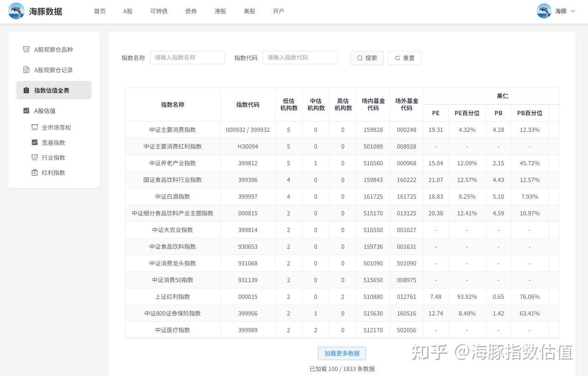Click the A股估值 chart icon
The width and height of the screenshot is (588, 376).
coord(25,111)
